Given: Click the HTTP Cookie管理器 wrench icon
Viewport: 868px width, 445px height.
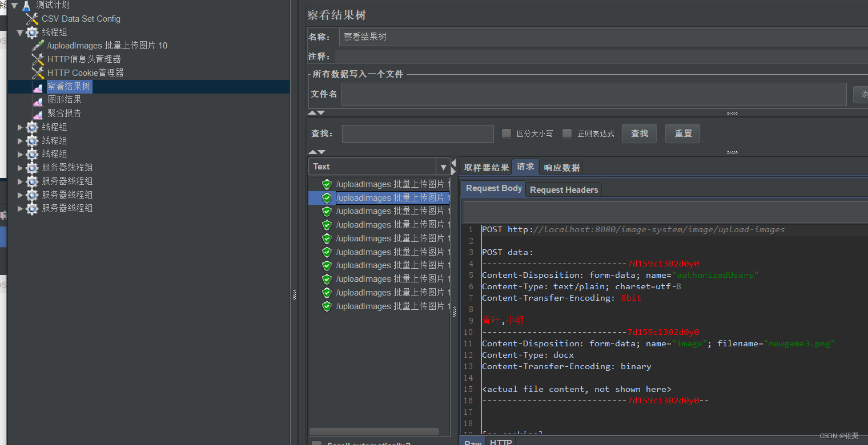Looking at the screenshot, I should tap(38, 73).
